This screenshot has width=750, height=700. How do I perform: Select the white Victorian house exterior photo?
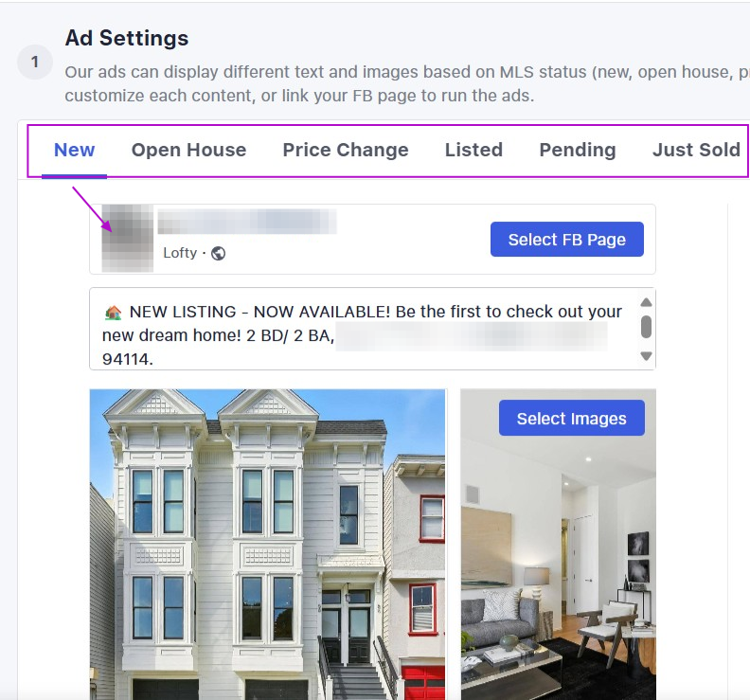point(267,545)
